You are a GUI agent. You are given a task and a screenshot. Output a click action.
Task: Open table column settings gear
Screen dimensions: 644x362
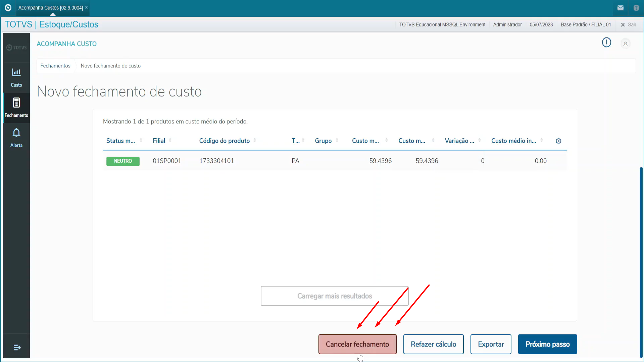tap(558, 141)
